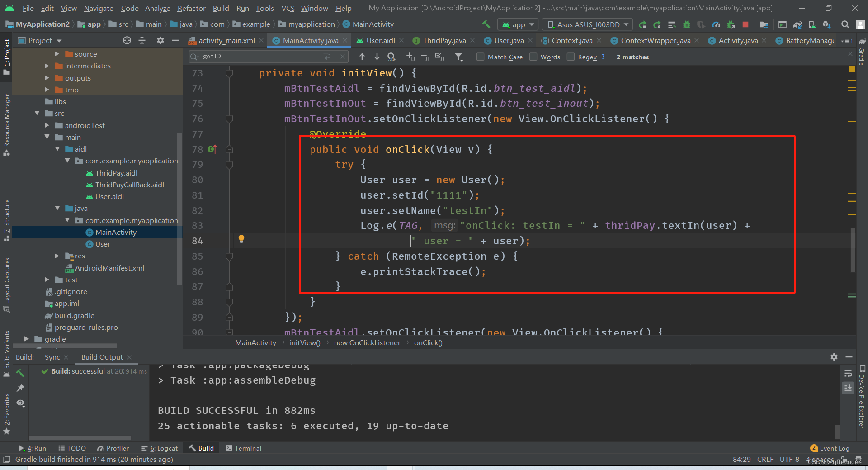Expand the intermediates folder

click(x=47, y=66)
